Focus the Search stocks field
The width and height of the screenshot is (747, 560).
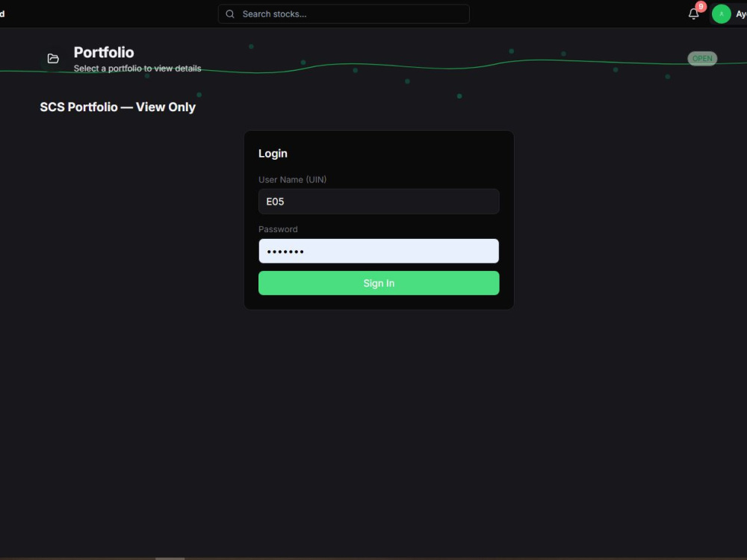(x=344, y=14)
